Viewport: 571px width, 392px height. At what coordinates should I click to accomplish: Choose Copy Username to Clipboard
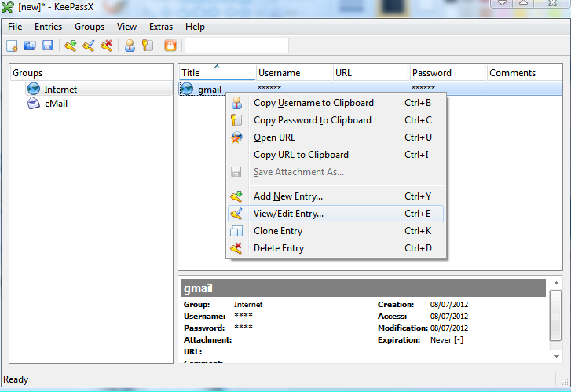coord(335,103)
